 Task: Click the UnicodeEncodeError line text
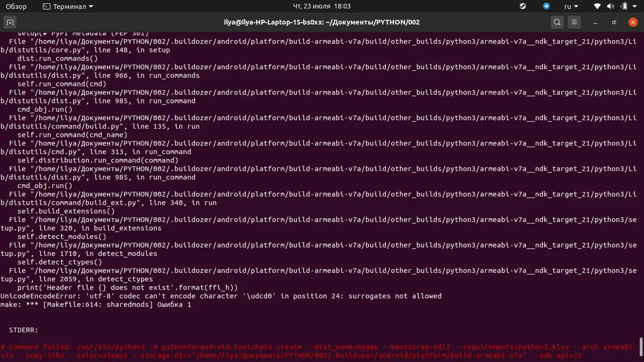221,296
